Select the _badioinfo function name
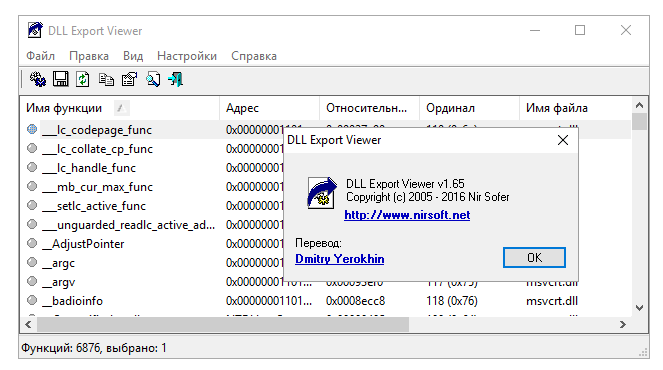Viewport: 663px width, 370px height. pyautogui.click(x=72, y=301)
